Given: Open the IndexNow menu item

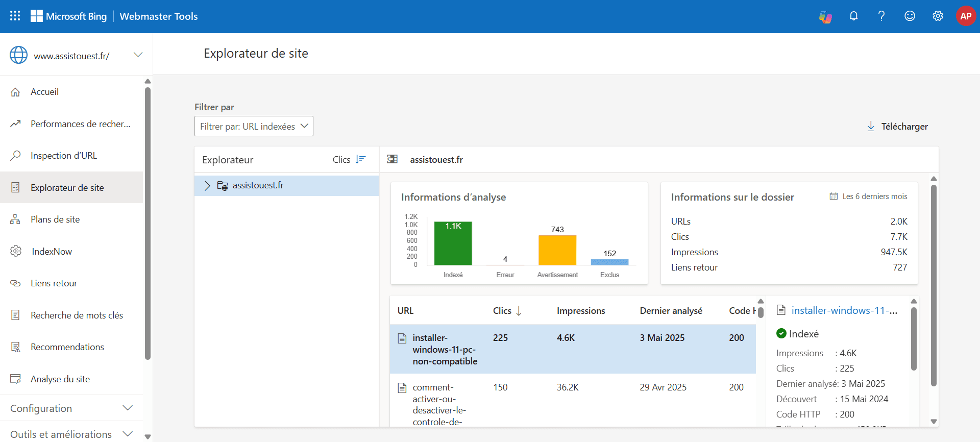Looking at the screenshot, I should [x=52, y=252].
